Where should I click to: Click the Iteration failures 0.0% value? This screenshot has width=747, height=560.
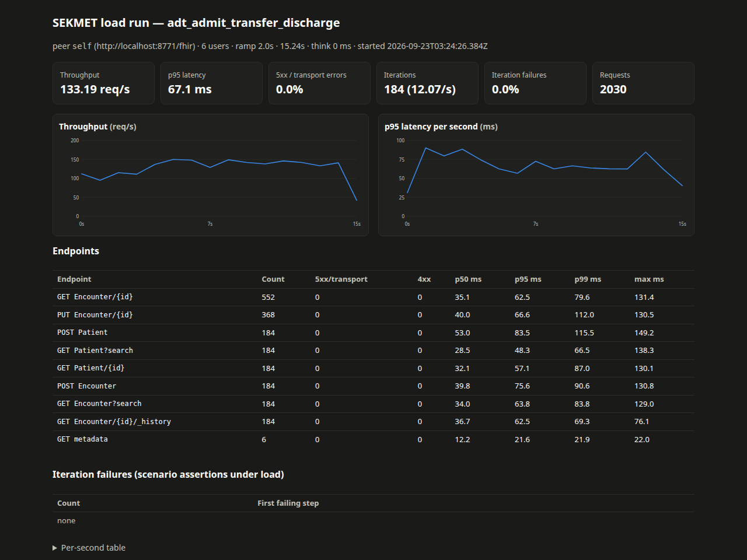tap(505, 90)
